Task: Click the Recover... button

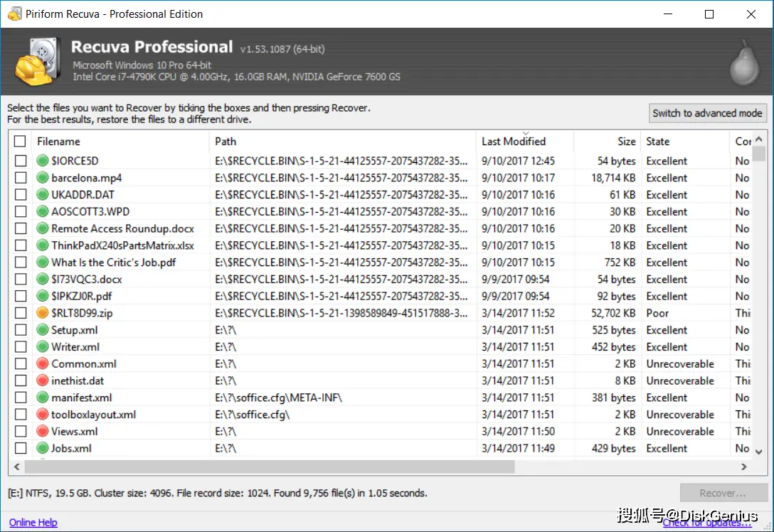Action: 723,493
